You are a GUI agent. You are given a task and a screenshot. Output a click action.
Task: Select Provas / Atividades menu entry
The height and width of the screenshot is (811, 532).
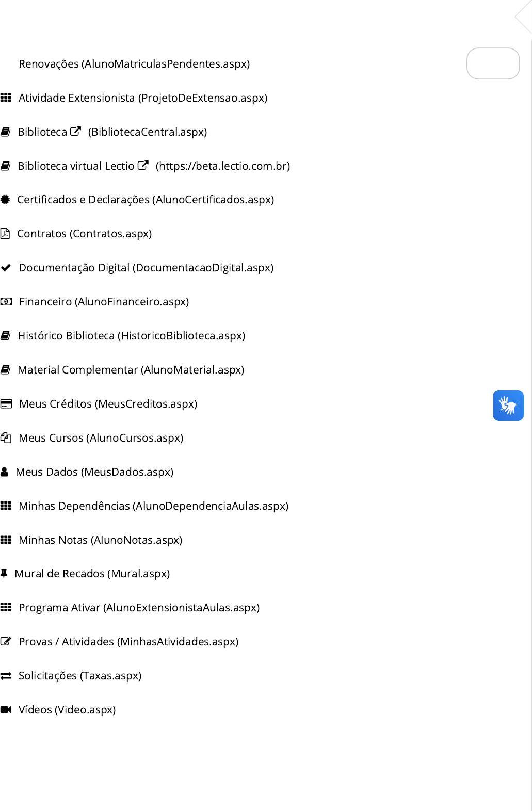[128, 641]
